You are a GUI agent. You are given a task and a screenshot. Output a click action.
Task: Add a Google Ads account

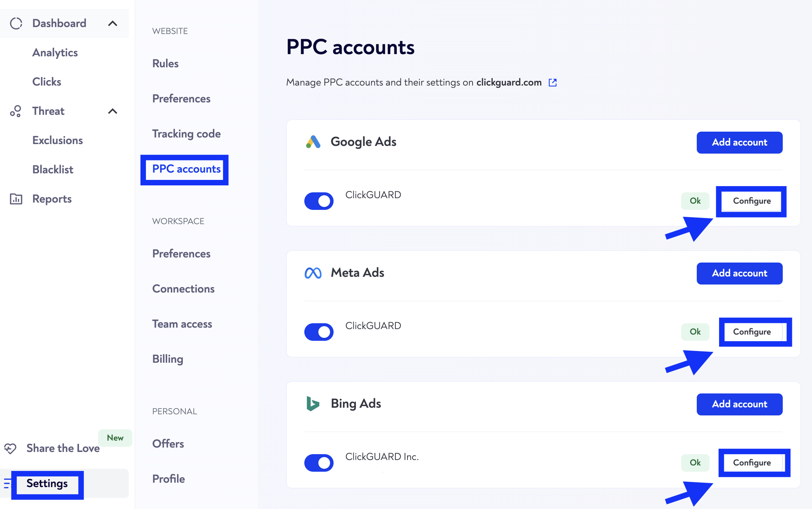tap(740, 143)
